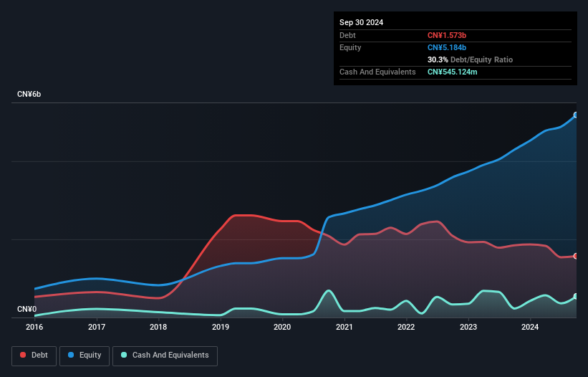Viewport: 588px width, 377px height.
Task: Click the CN¥0 y-axis label
Action: point(27,309)
